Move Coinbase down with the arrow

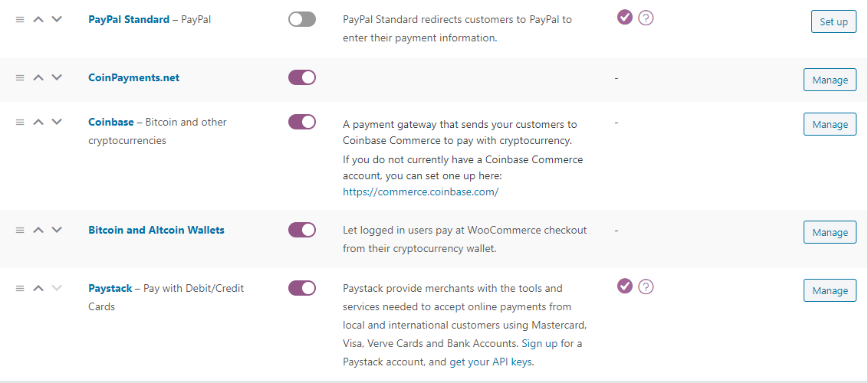point(57,122)
